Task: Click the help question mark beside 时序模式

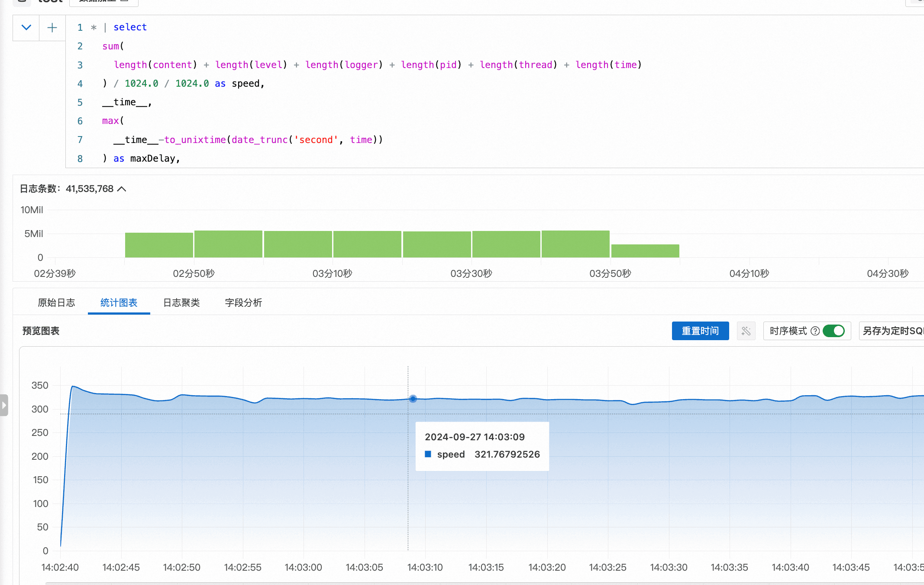Action: pos(815,331)
